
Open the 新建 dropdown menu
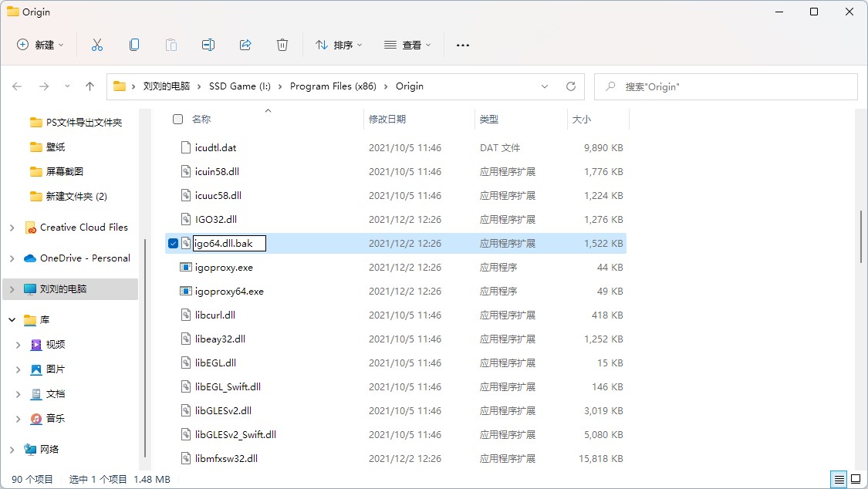coord(40,45)
